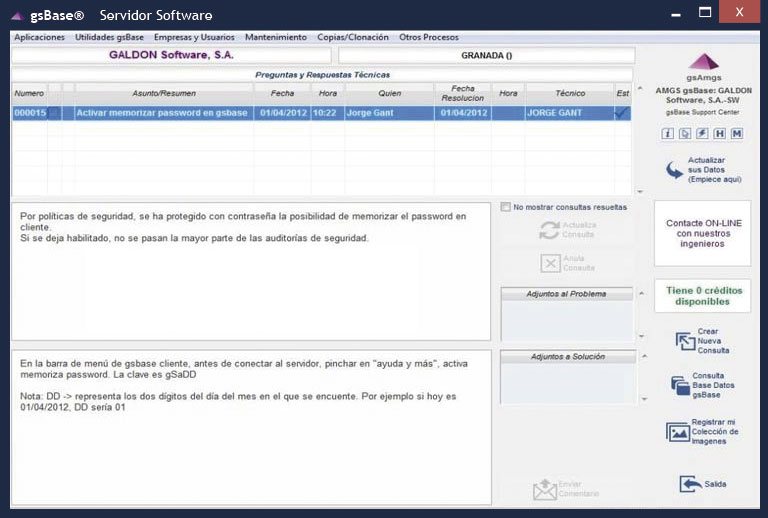
Task: Click the Crear Nueva Consulta icon
Action: click(x=685, y=341)
